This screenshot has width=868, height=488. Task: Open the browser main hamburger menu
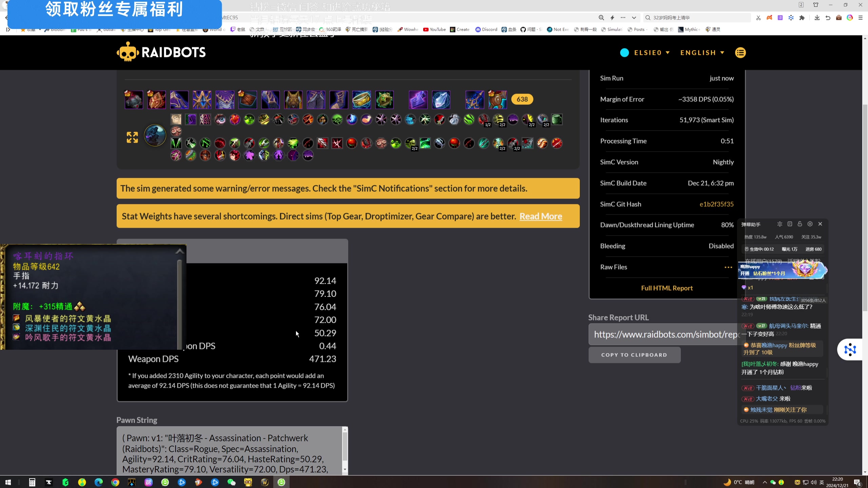click(861, 18)
